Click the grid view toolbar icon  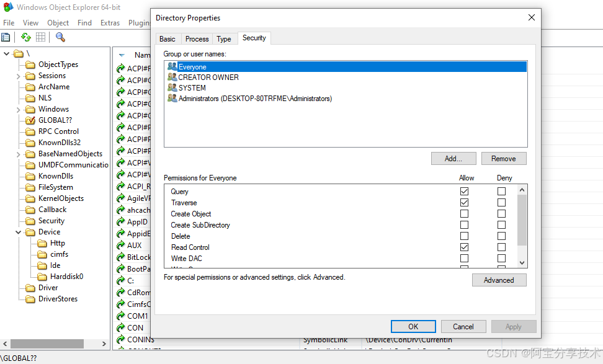(x=40, y=37)
